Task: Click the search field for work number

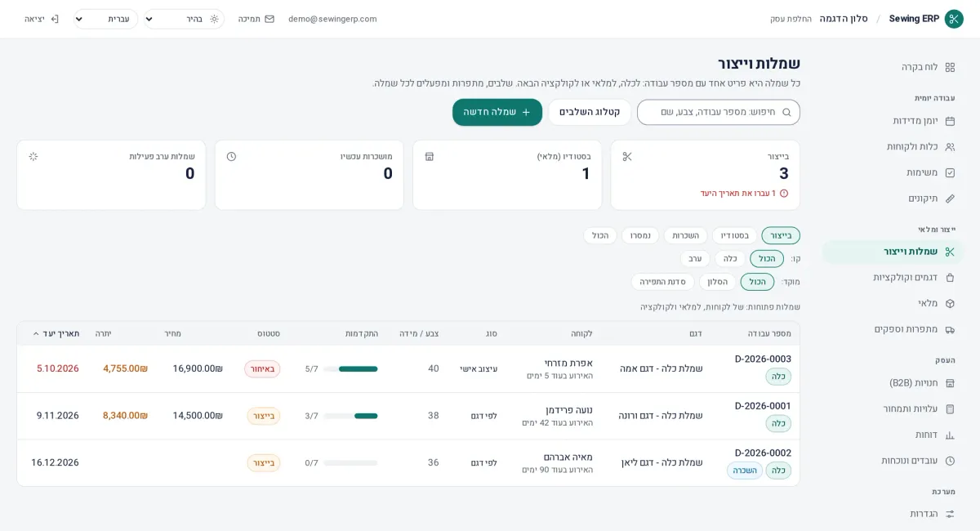Action: pyautogui.click(x=719, y=112)
